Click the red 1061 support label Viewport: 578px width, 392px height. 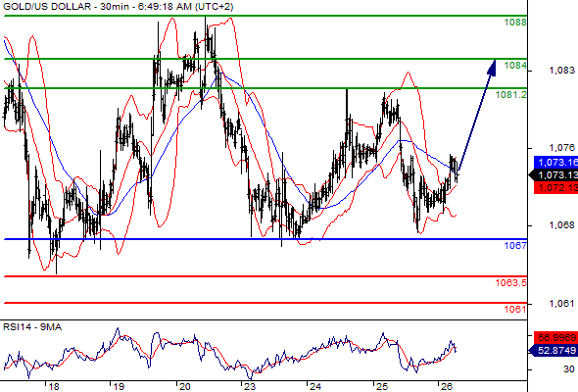(x=515, y=309)
